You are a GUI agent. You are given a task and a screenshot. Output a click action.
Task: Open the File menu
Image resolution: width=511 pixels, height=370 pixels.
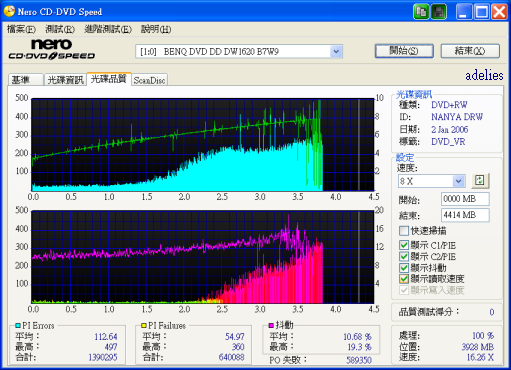click(x=21, y=29)
